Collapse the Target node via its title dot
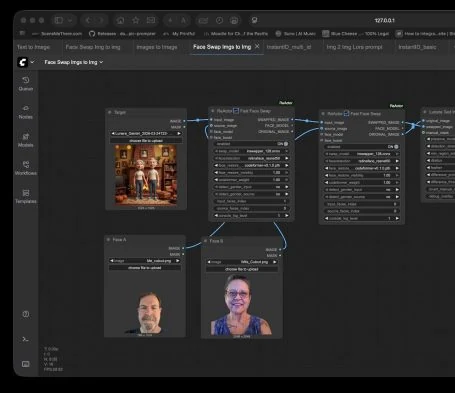455x393 pixels. [x=110, y=112]
